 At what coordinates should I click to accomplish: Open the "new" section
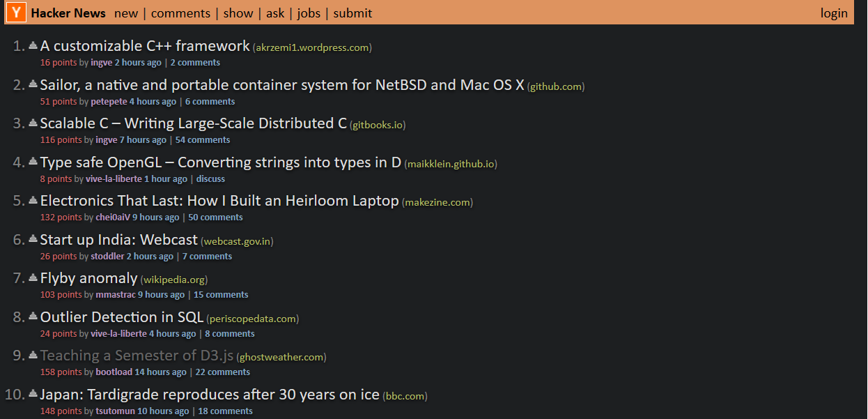(x=126, y=13)
